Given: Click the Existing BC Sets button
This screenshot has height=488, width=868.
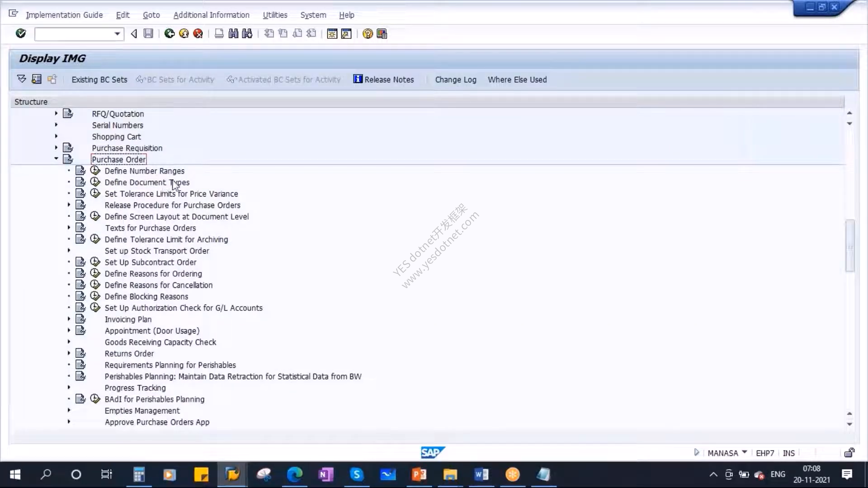Looking at the screenshot, I should coord(99,80).
